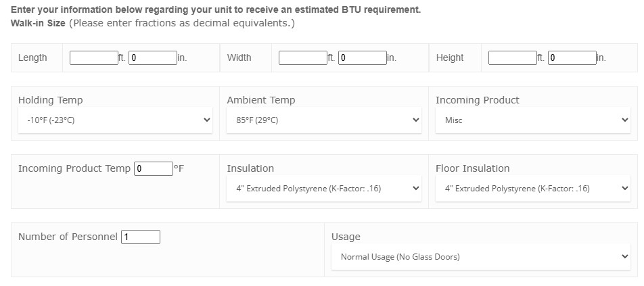Expand the Floor Insulation dropdown
Screen dimensions: 644x286
point(533,189)
